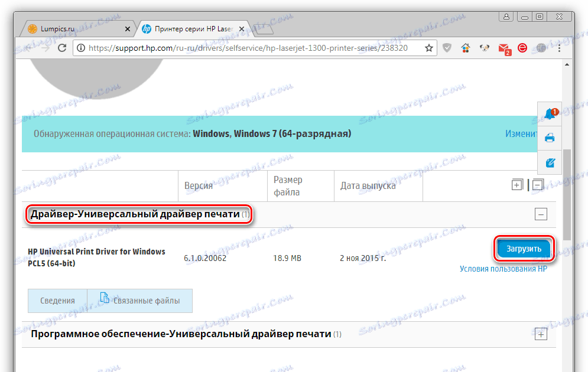Close the Lumpics.ru tab
The width and height of the screenshot is (588, 372).
pos(128,29)
